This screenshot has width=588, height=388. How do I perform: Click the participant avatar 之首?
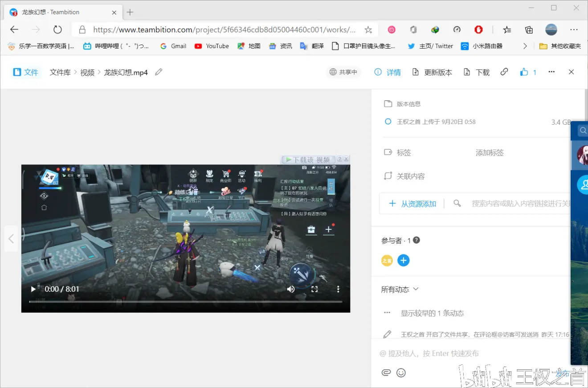[x=387, y=261]
